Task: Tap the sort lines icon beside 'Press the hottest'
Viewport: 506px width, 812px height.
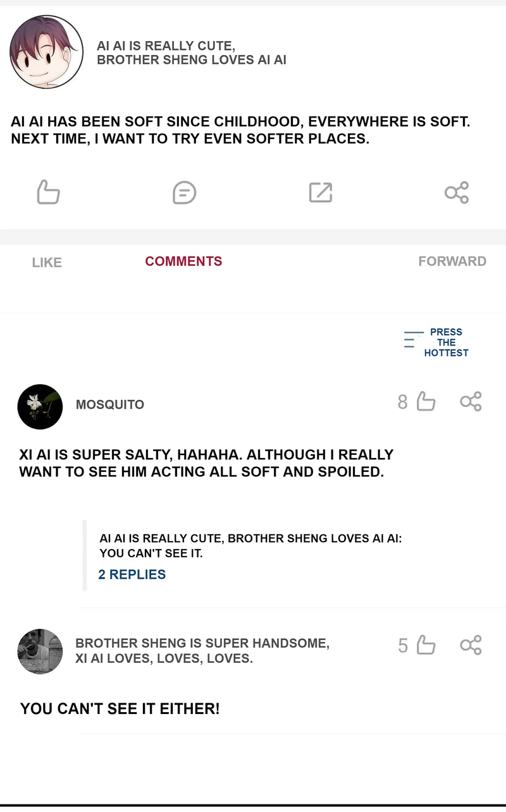Action: coord(413,339)
